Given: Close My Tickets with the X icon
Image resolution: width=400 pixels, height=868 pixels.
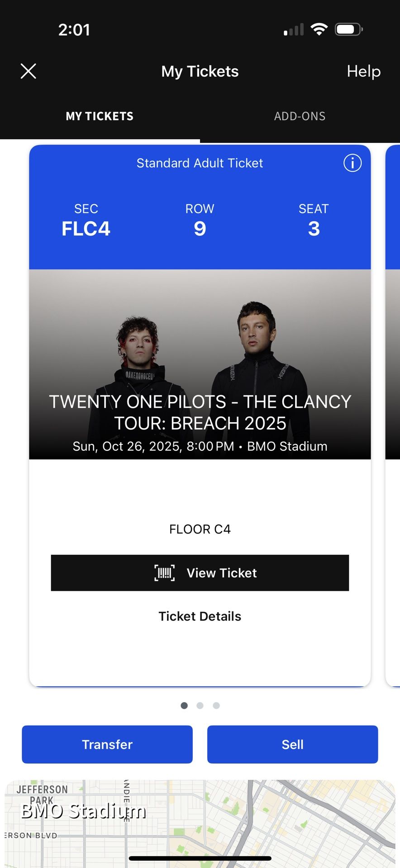Looking at the screenshot, I should [x=28, y=71].
